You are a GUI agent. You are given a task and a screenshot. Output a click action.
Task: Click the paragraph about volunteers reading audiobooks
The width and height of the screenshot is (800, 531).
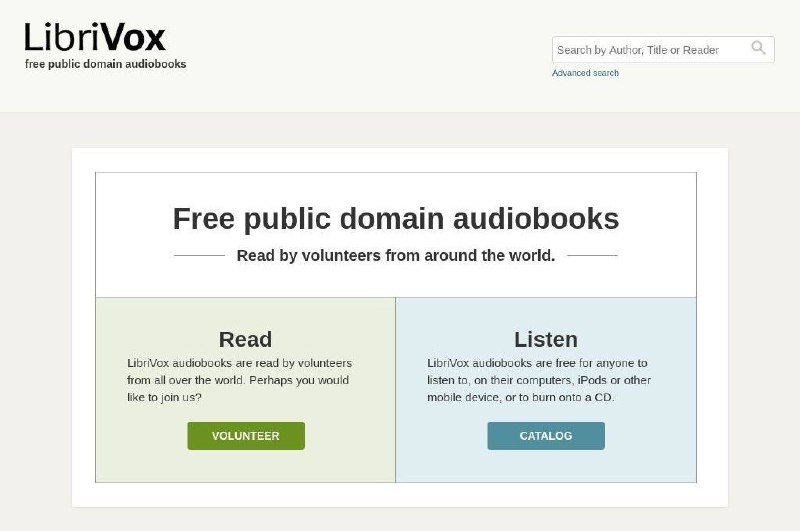[239, 380]
